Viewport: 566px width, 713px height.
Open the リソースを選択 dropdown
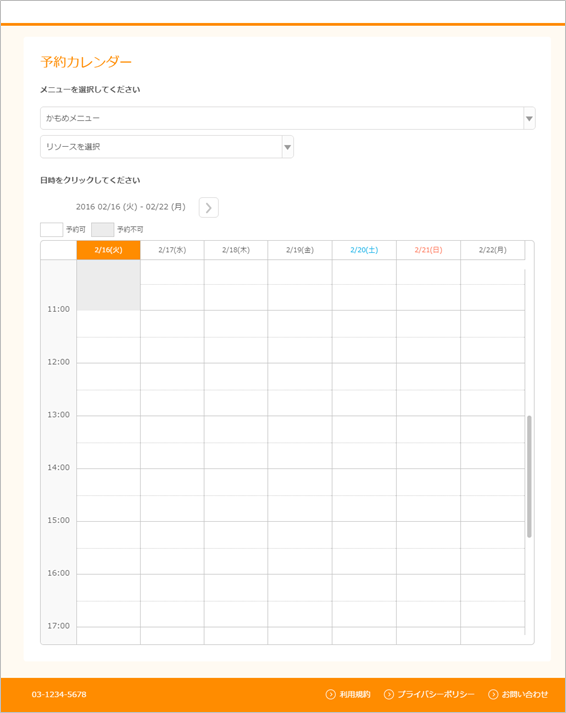point(167,147)
